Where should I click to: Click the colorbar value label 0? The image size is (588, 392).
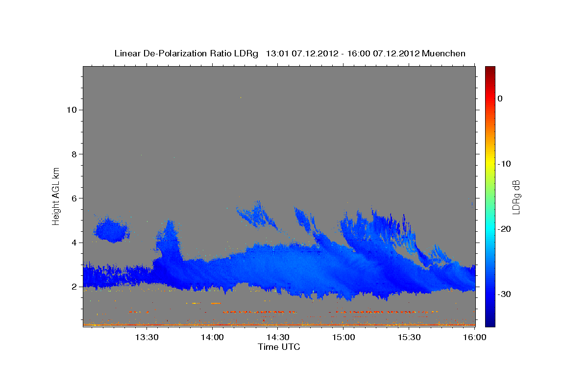coord(500,98)
